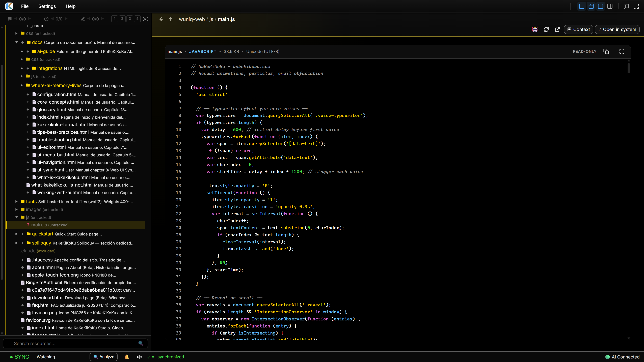The height and width of the screenshot is (362, 644).
Task: Click the KaKeKiKoKu app logo
Action: (9, 6)
